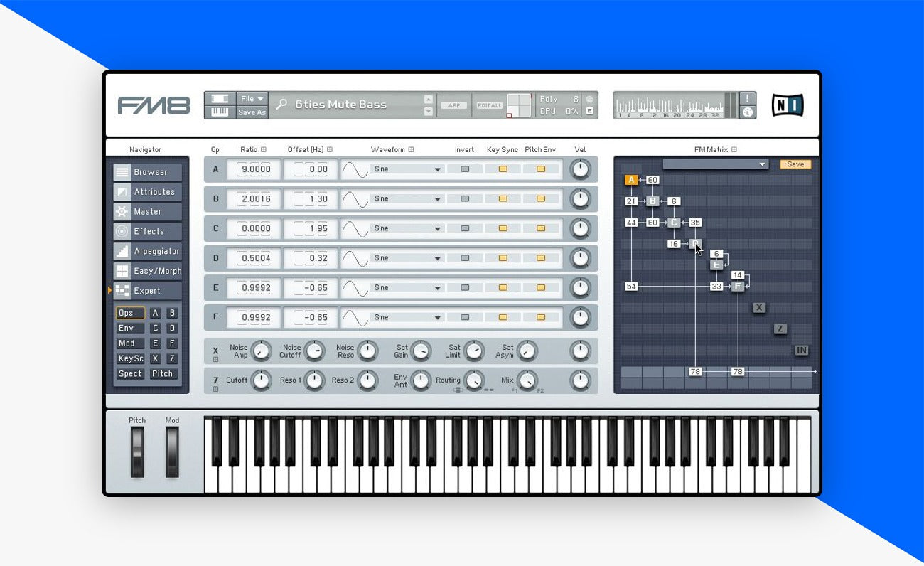Click the Save button in FM Matrix
Image resolution: width=924 pixels, height=566 pixels.
(x=795, y=164)
